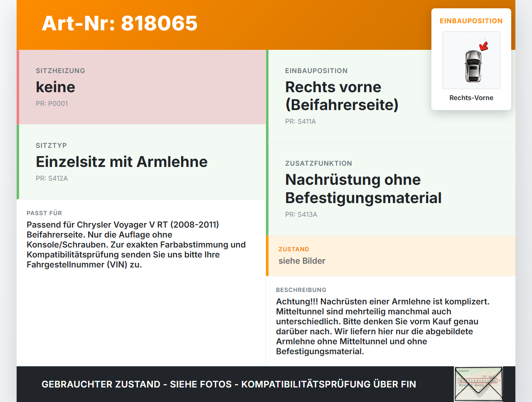Select the 'keine' seat heating value

click(x=56, y=87)
